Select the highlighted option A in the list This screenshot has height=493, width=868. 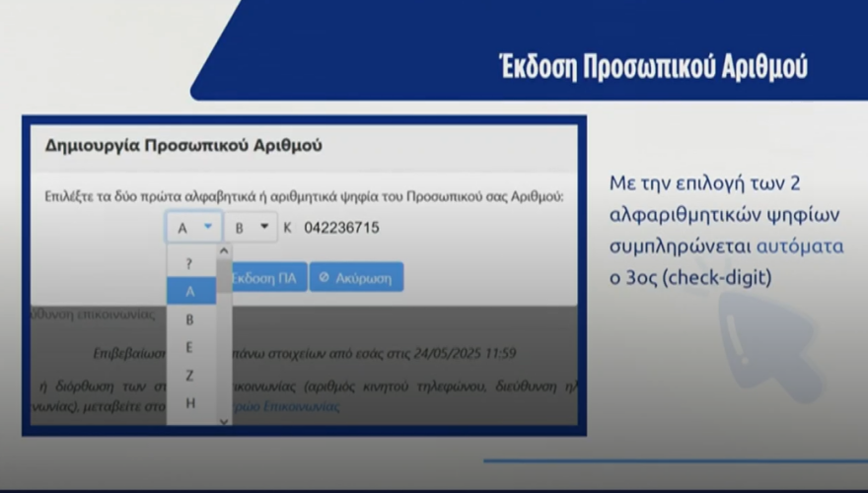(190, 291)
